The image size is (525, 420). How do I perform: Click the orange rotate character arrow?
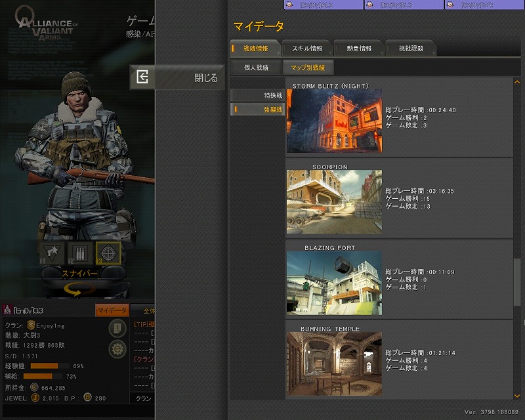tap(79, 289)
